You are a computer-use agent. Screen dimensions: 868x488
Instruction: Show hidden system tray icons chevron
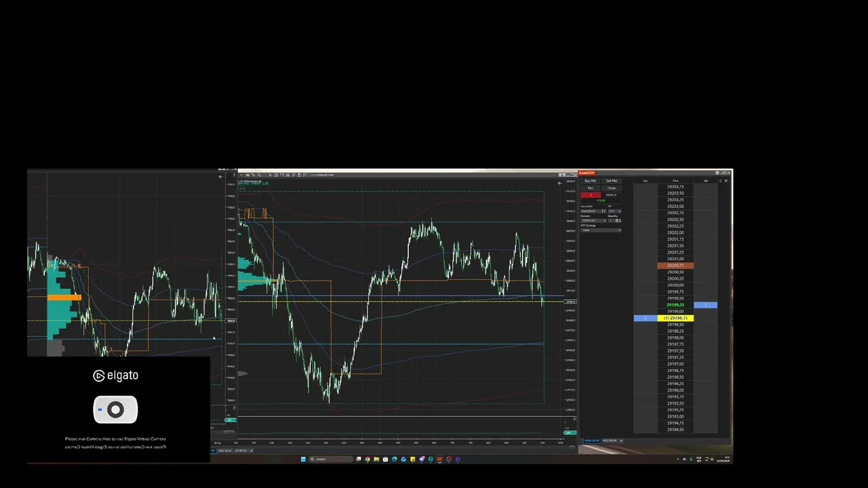point(678,459)
